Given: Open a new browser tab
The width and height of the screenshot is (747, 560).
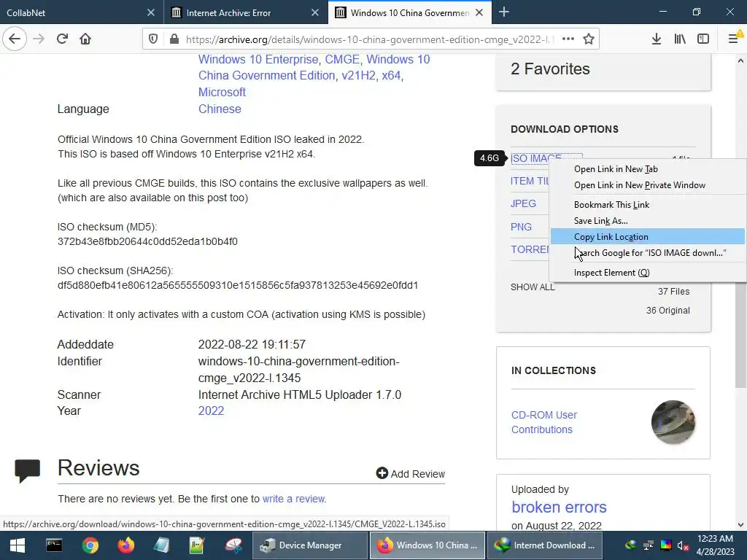Looking at the screenshot, I should pyautogui.click(x=503, y=12).
